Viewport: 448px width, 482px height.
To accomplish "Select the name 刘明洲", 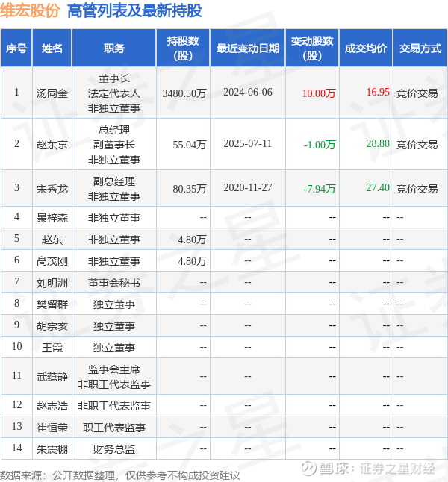I will [52, 283].
